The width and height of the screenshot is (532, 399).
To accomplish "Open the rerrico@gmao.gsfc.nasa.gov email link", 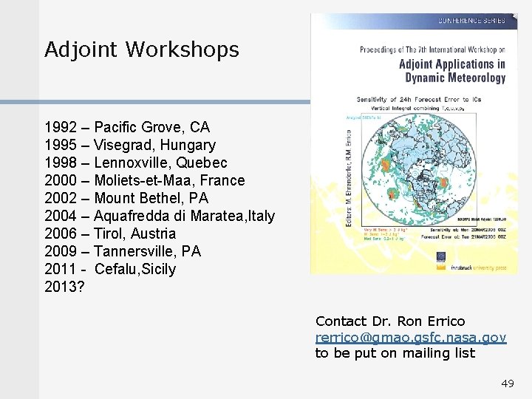I will pyautogui.click(x=411, y=338).
